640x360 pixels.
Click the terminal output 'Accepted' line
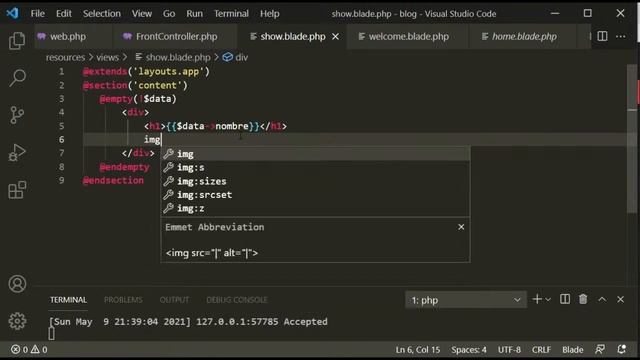188,322
